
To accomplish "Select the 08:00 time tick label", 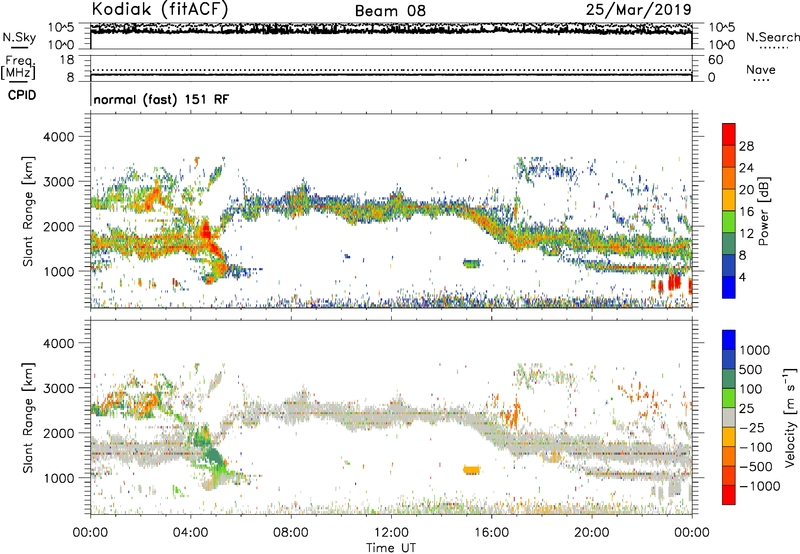I will [x=291, y=533].
